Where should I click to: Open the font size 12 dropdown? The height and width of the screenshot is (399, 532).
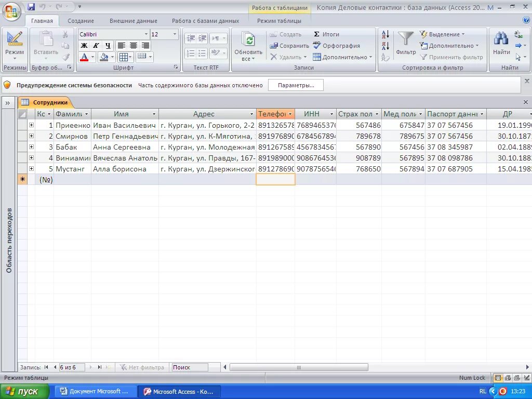[x=175, y=34]
